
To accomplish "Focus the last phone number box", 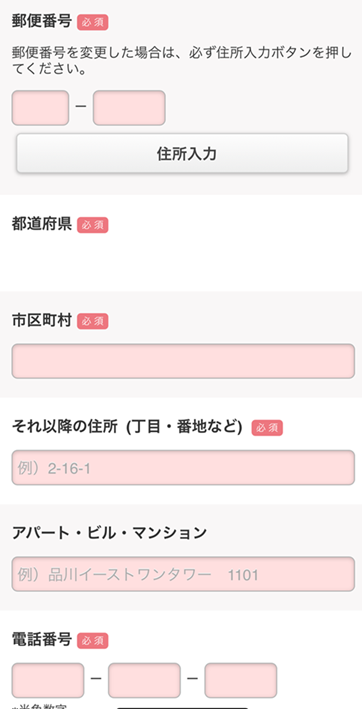I will click(240, 681).
